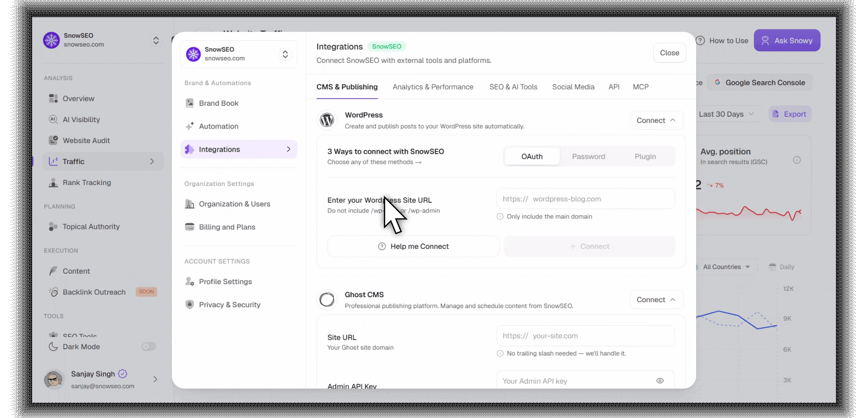Click the SOON badge by Backlink Outreach
The width and height of the screenshot is (868, 418).
tap(146, 292)
